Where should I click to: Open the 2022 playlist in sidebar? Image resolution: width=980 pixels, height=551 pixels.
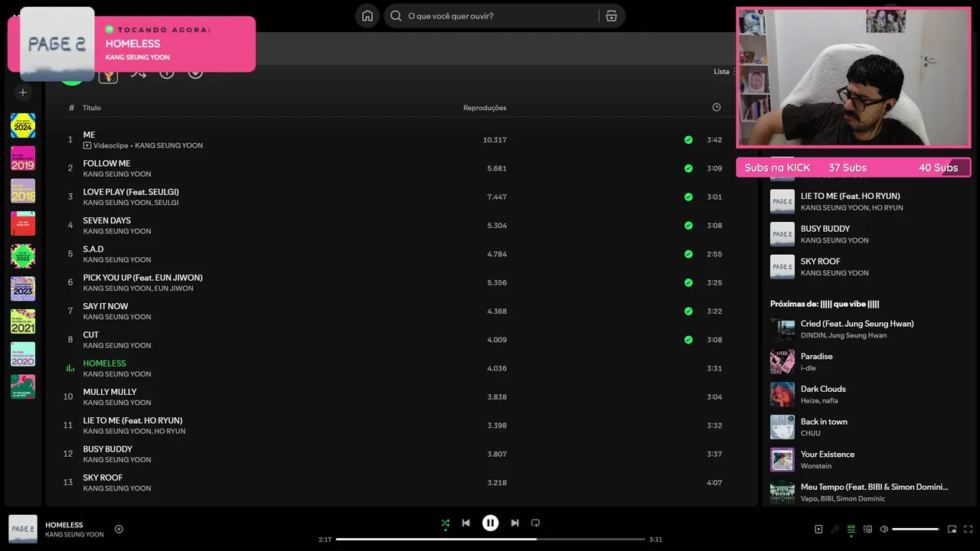(23, 256)
